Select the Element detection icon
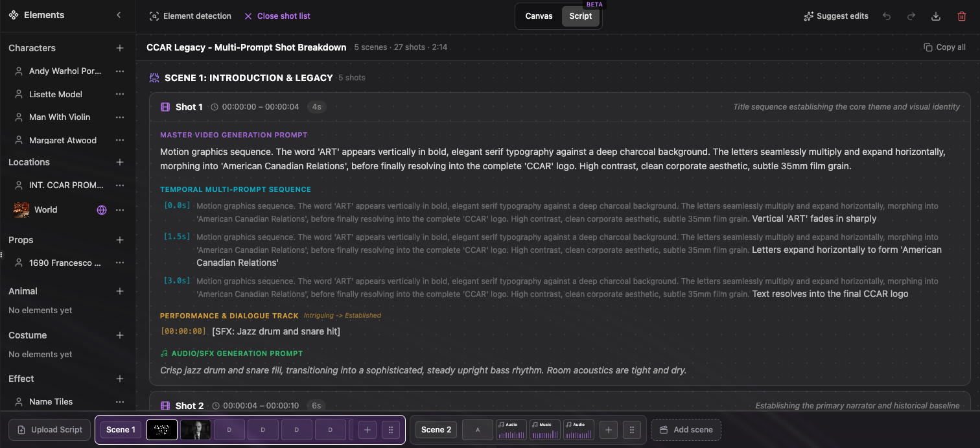This screenshot has height=448, width=980. tap(154, 16)
